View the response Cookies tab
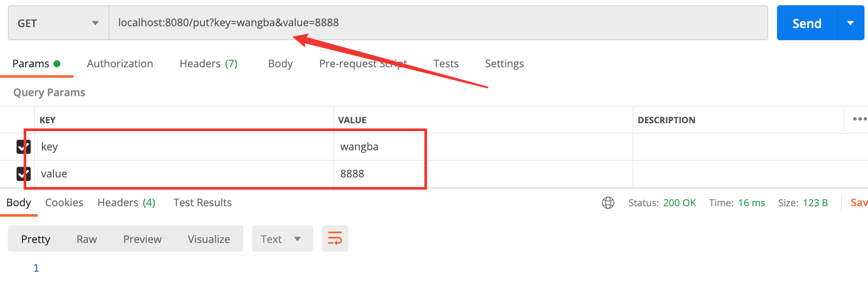The height and width of the screenshot is (305, 868). pyautogui.click(x=64, y=203)
